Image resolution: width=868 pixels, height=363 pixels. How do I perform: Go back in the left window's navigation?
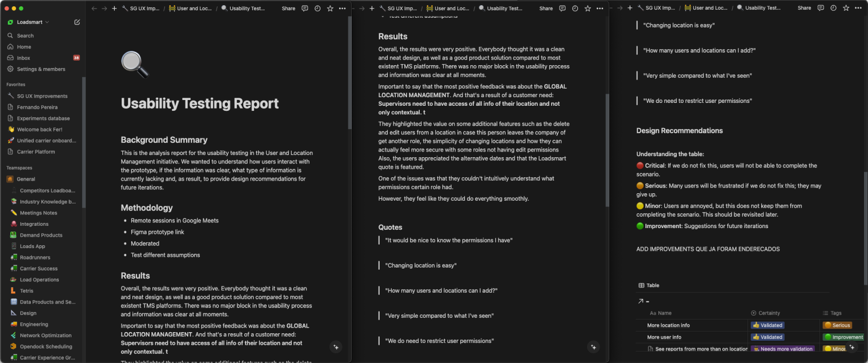[94, 9]
